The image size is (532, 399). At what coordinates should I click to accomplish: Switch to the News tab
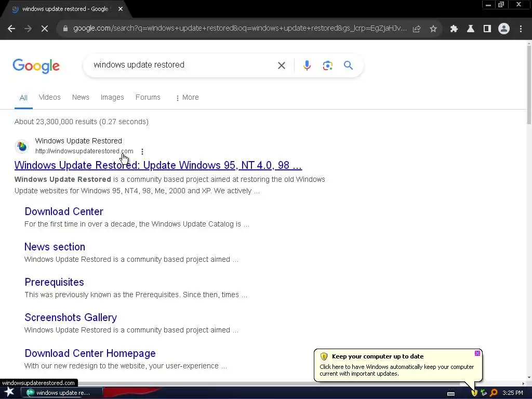(81, 97)
